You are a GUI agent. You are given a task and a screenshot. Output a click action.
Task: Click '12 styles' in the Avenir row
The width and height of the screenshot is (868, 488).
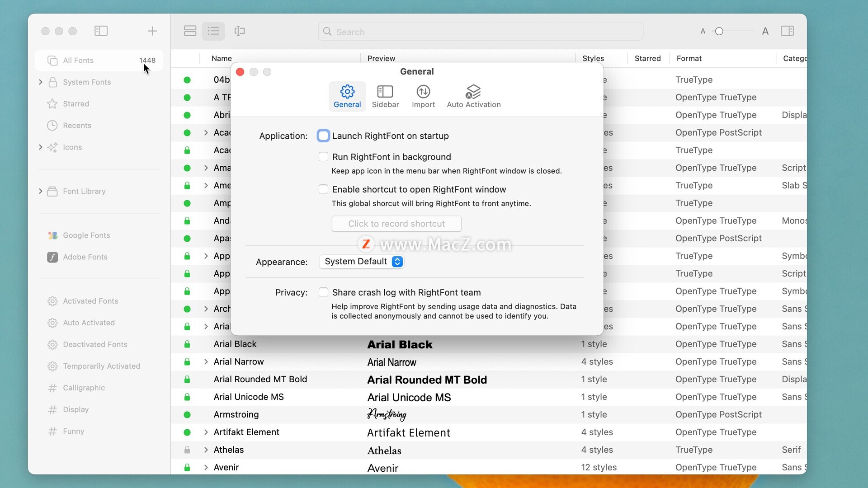(x=599, y=467)
